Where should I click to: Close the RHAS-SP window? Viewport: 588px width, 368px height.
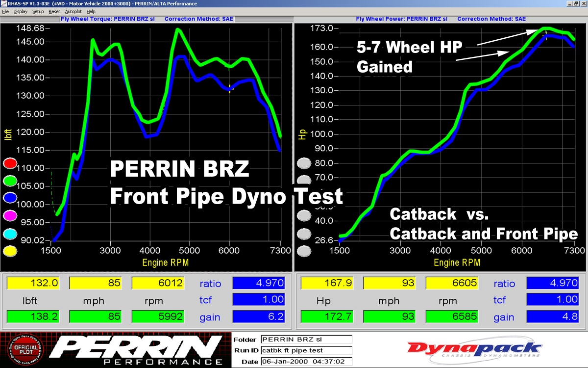[584, 4]
